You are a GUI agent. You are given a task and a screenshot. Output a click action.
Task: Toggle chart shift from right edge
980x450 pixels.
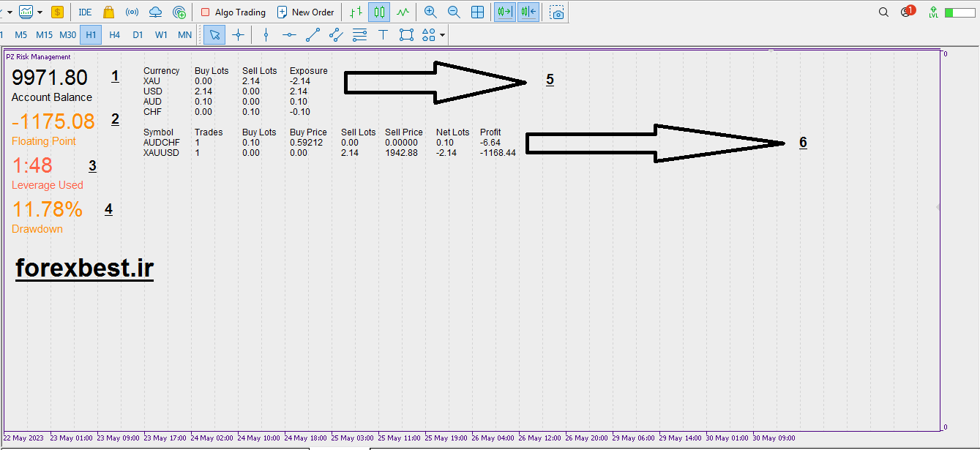[x=528, y=12]
